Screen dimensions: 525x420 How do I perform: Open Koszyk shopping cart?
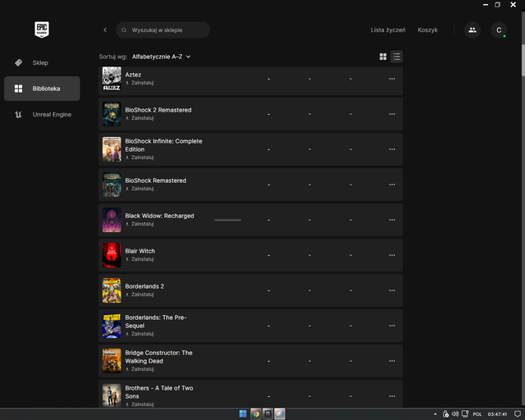coord(427,30)
